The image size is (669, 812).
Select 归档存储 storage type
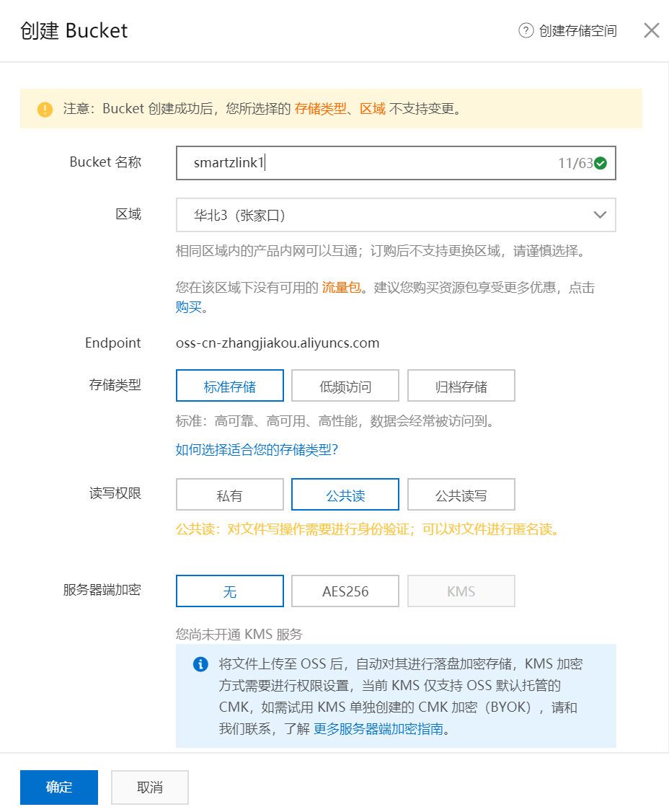[x=461, y=386]
